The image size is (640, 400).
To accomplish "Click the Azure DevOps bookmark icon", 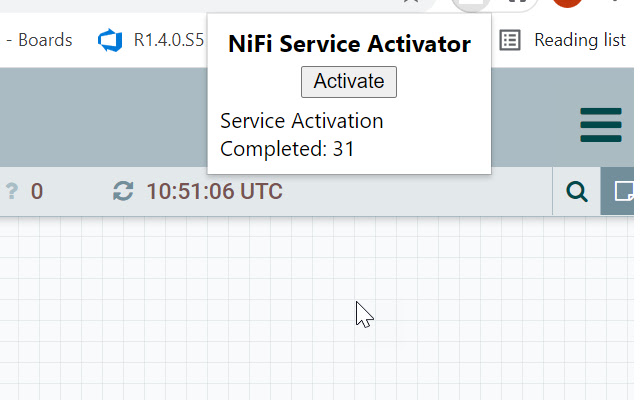I will pos(110,40).
